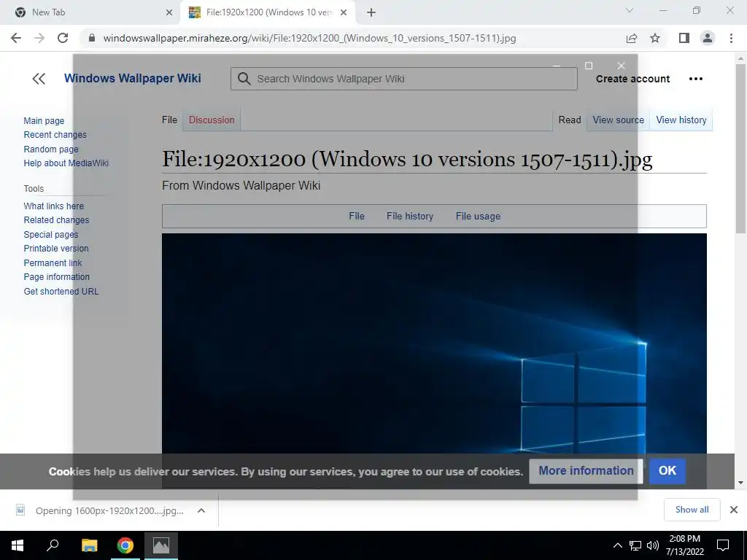The width and height of the screenshot is (747, 560).
Task: Bookmark this page with star icon
Action: [655, 38]
